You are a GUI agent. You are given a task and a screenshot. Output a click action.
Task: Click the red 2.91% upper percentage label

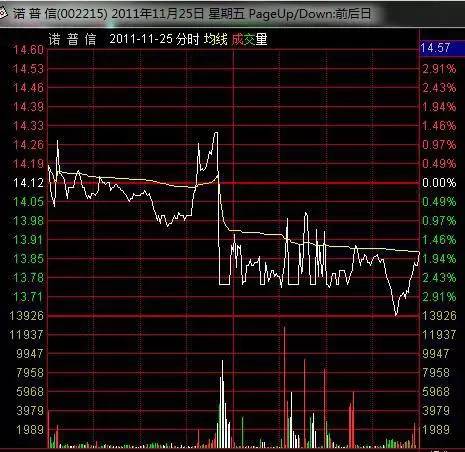pos(439,69)
